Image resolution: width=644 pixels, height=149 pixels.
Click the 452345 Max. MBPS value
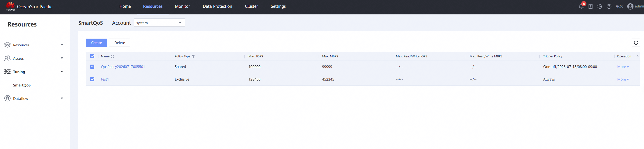(x=328, y=79)
